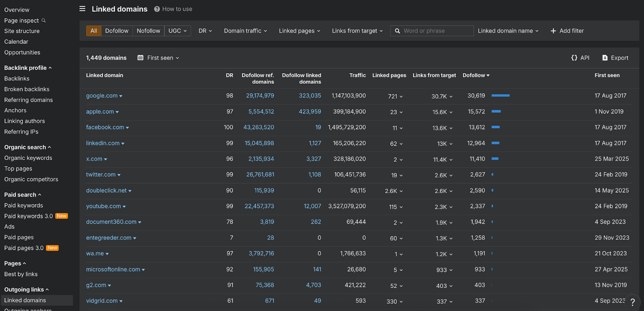Open the Links from target filter dropdown

[x=357, y=31]
